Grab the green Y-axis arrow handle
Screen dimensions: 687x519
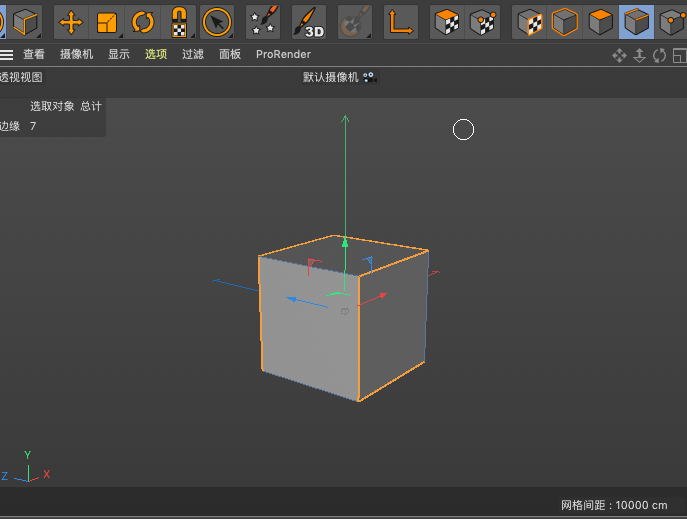(x=345, y=242)
